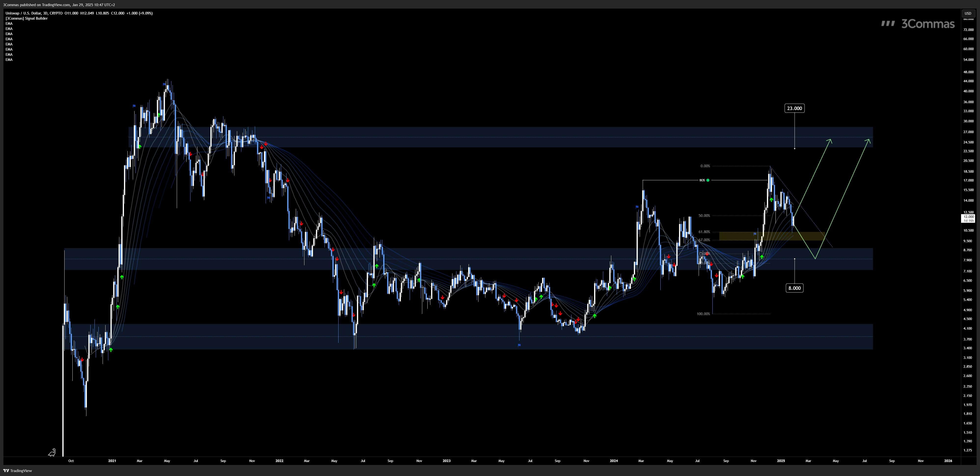Viewport: 980px width, 476px height.
Task: Click '3.400' on the price scale
Action: click(968, 348)
